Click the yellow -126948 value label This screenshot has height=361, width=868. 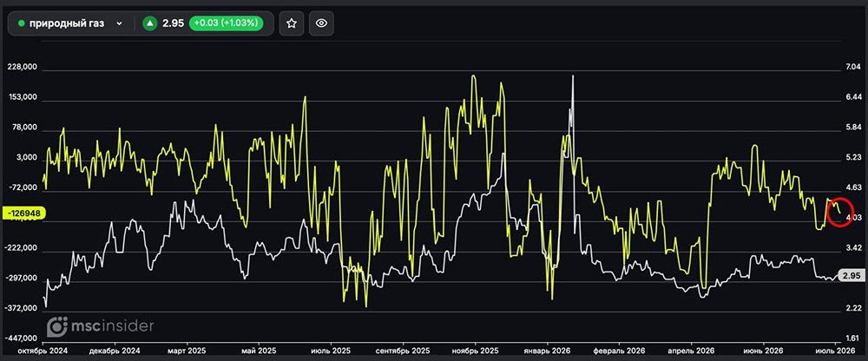23,213
